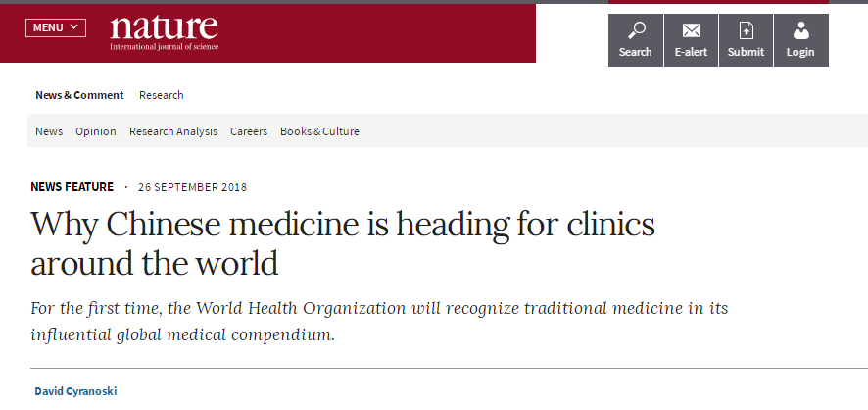868x410 pixels.
Task: Click the 26 September 2018 date
Action: [193, 187]
